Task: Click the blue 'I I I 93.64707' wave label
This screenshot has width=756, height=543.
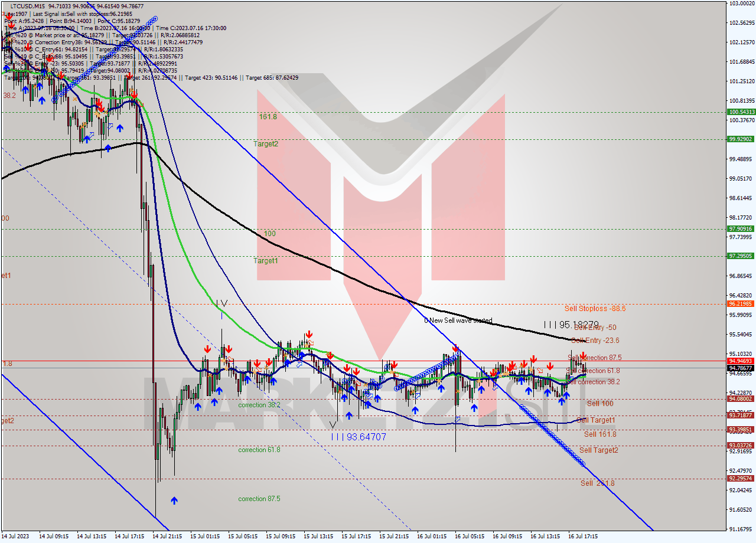Action: tap(359, 437)
